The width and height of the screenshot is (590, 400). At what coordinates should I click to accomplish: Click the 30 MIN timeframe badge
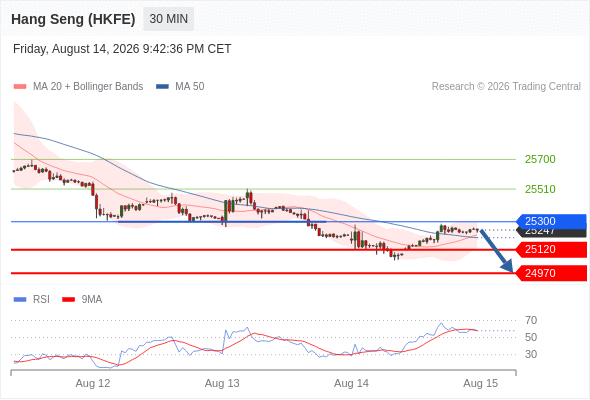tap(169, 19)
